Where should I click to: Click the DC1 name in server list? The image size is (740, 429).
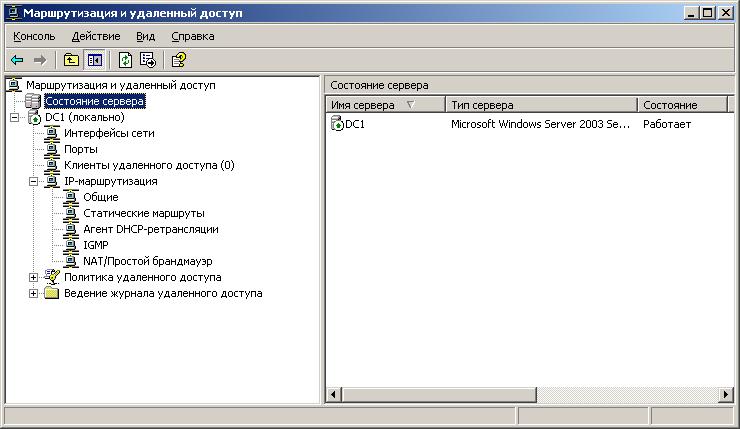pyautogui.click(x=355, y=124)
